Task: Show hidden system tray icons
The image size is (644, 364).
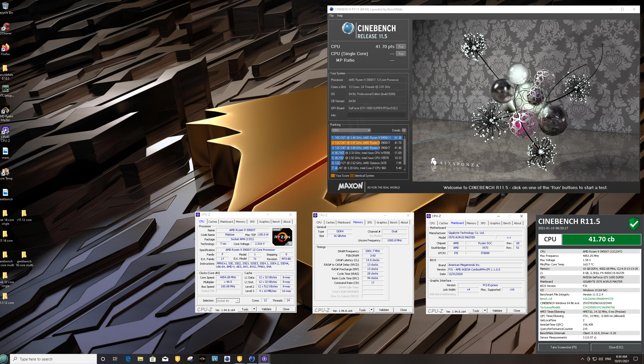Action: point(582,359)
